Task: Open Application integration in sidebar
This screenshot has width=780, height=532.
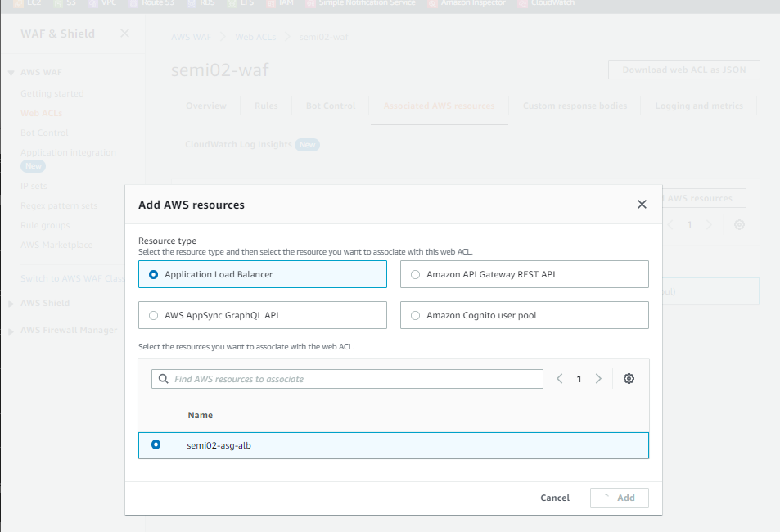Action: click(68, 152)
